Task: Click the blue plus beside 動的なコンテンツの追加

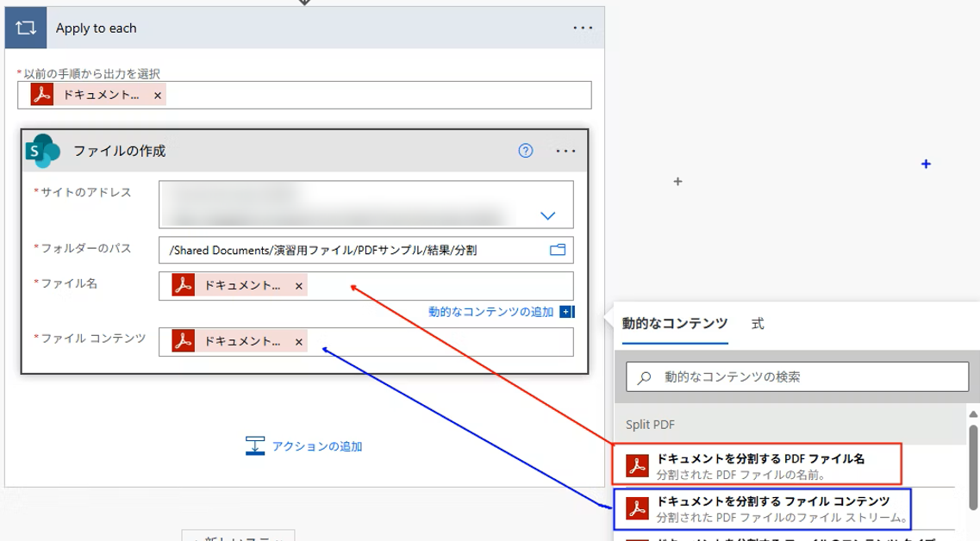Action: click(566, 312)
